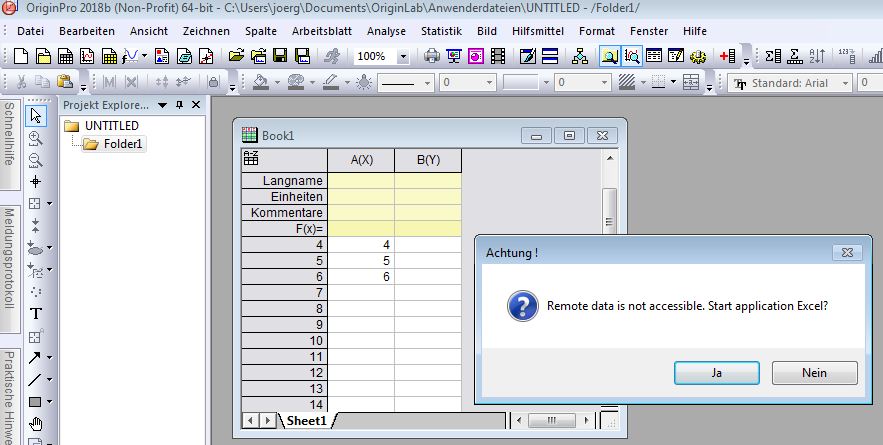This screenshot has height=445, width=883.
Task: Click the column statistics sigma icon
Action: (773, 56)
